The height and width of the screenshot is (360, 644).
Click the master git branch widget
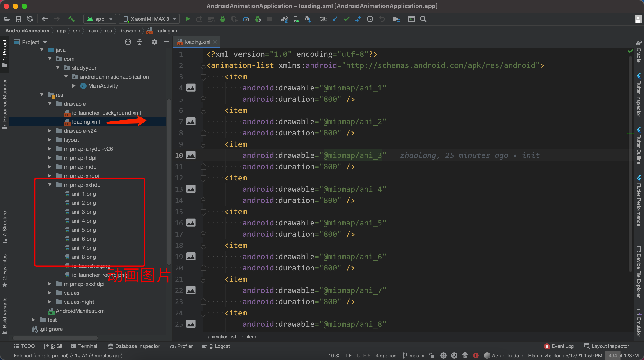(414, 355)
